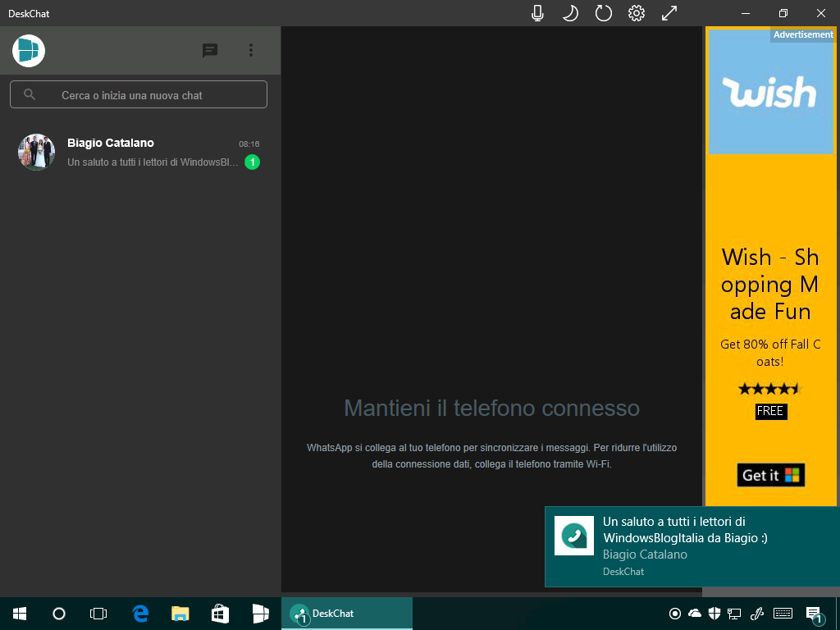840x630 pixels.
Task: Click the FREE label in the ad
Action: coord(770,411)
